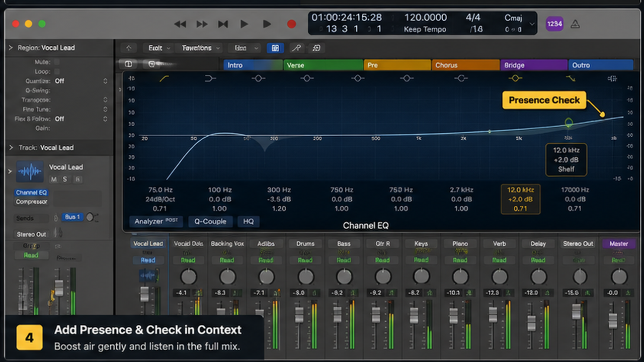Jump to the Bridge marker

(533, 65)
